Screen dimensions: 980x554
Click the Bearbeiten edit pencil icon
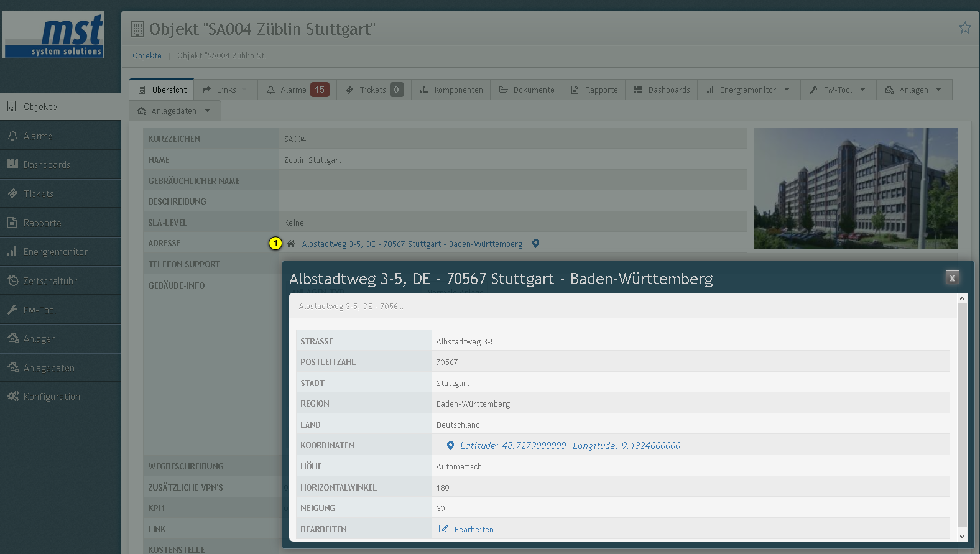pos(443,529)
